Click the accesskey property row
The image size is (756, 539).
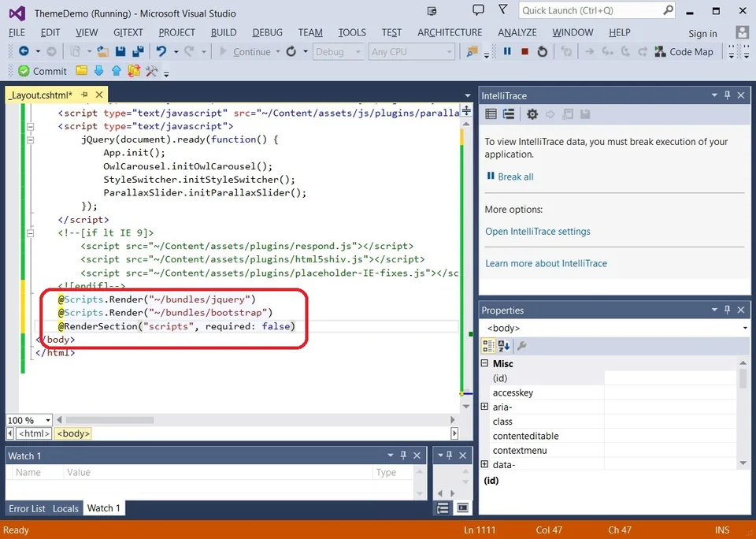(613, 392)
